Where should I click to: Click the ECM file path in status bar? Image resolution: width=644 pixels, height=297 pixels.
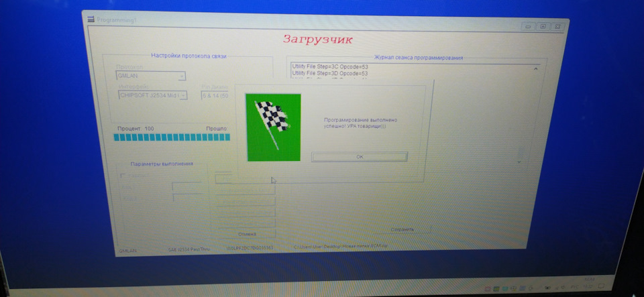pos(341,247)
